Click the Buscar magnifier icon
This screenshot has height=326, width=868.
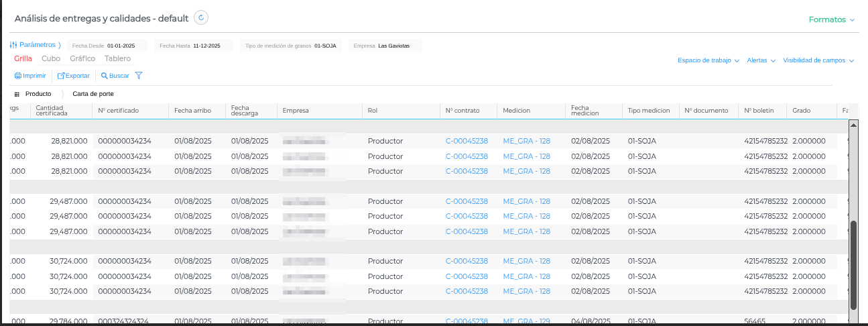point(104,76)
